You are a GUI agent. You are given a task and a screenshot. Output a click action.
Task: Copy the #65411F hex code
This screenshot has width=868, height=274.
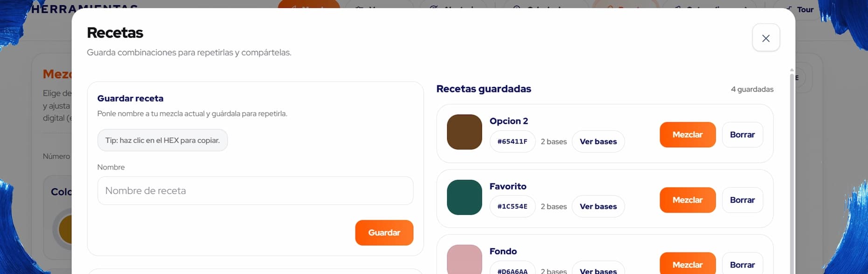512,142
